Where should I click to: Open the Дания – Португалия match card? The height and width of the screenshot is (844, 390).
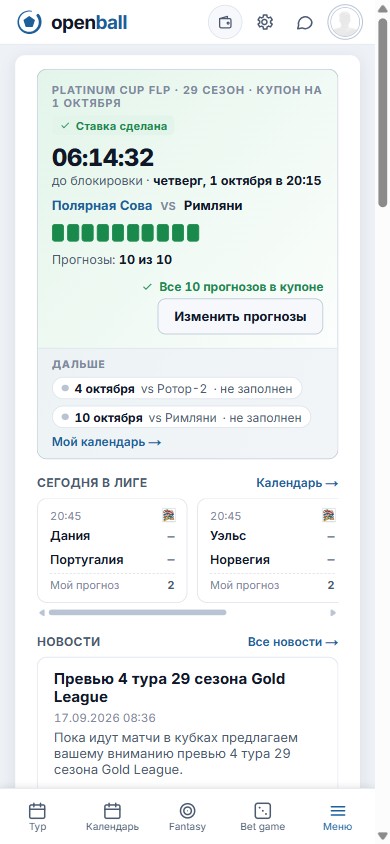112,550
